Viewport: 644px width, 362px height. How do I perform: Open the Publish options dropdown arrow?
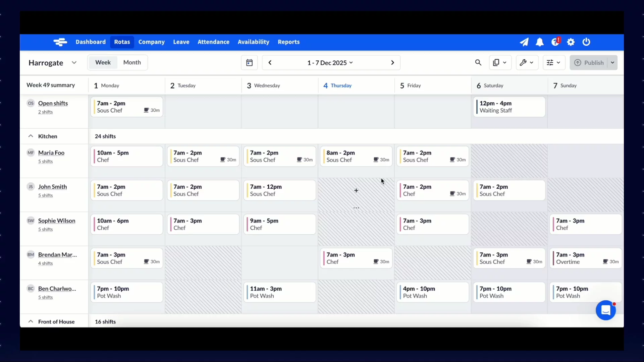click(612, 63)
